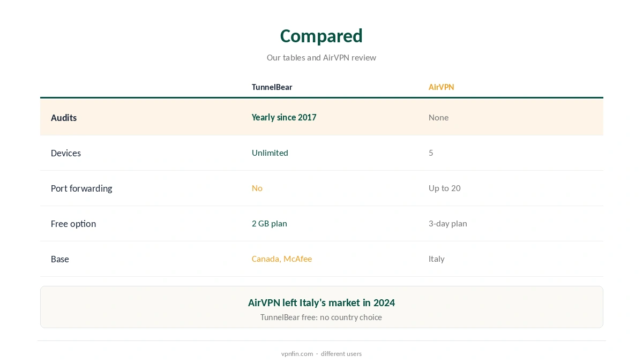Select the 'Devices' row label
643x364 pixels.
(x=66, y=153)
